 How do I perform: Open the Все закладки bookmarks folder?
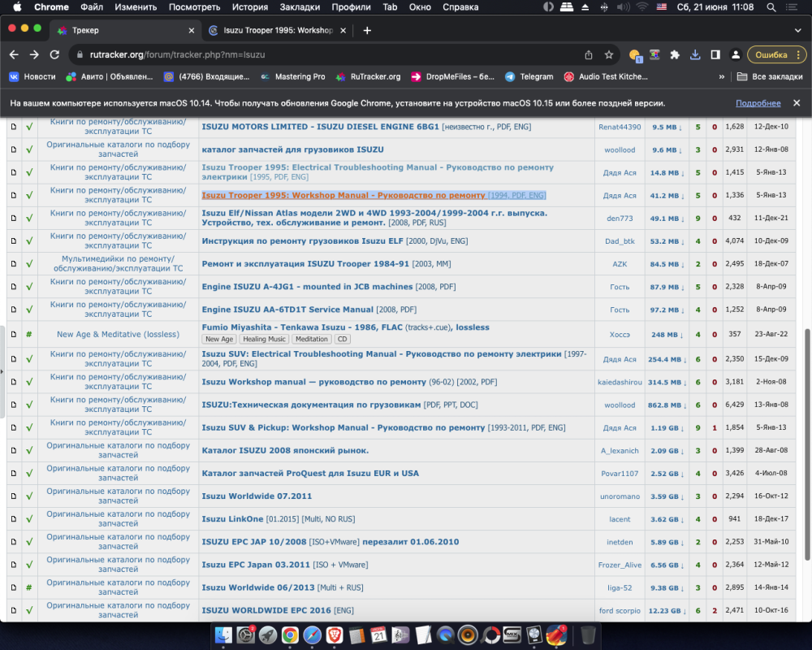pos(770,76)
